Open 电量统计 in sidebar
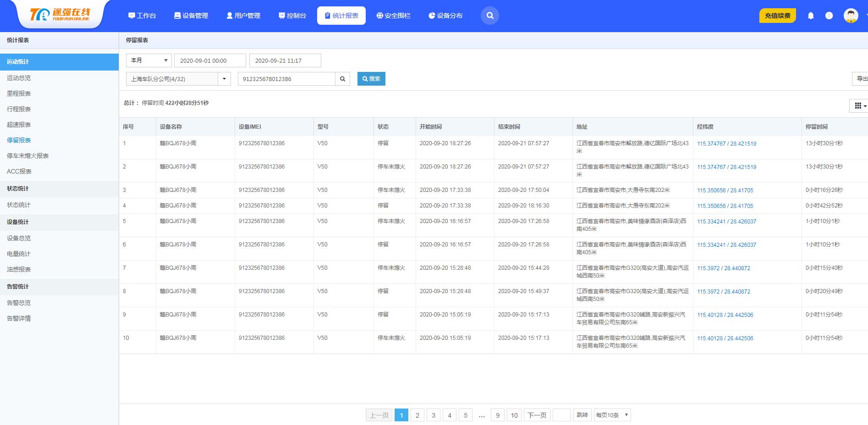The height and width of the screenshot is (425, 868). click(19, 254)
